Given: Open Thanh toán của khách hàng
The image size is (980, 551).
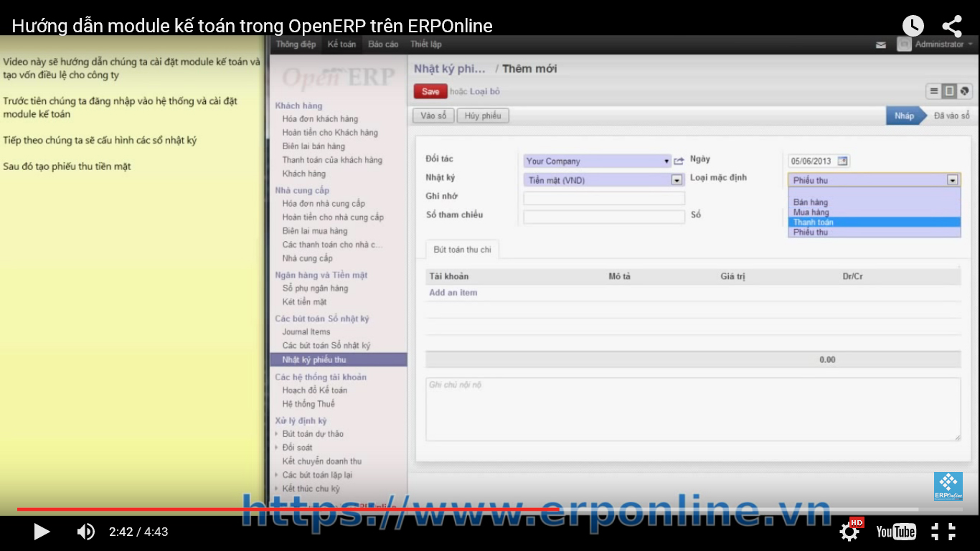Looking at the screenshot, I should 332,160.
